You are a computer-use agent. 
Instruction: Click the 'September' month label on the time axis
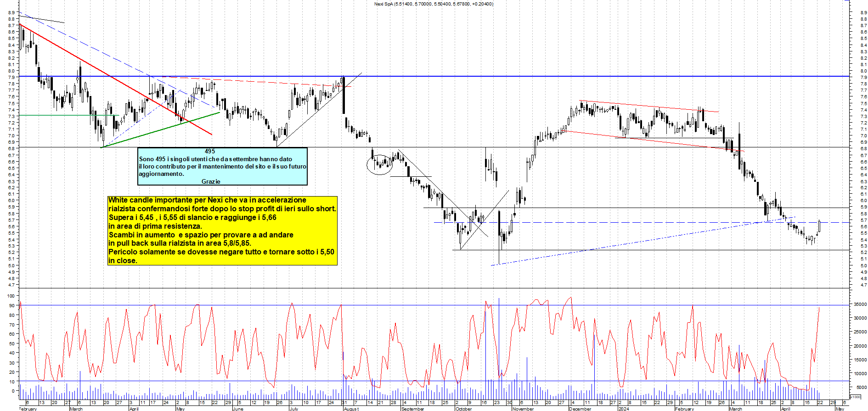(x=412, y=409)
